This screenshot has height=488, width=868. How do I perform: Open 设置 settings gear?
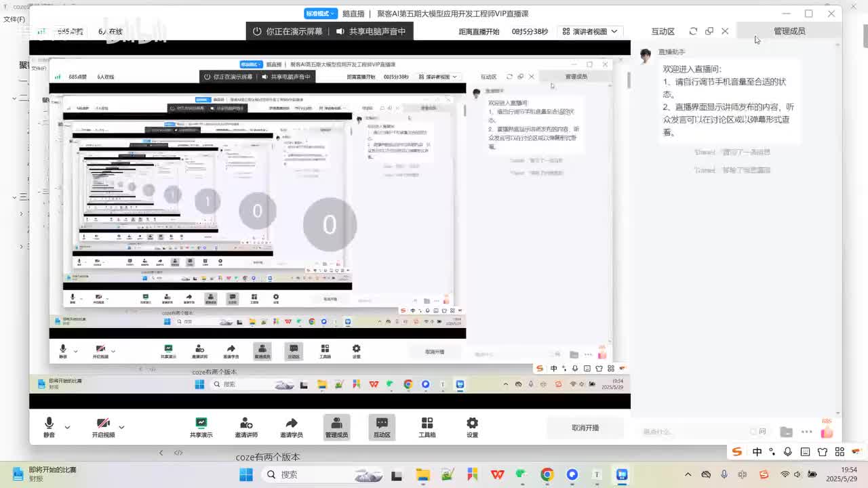(x=472, y=428)
